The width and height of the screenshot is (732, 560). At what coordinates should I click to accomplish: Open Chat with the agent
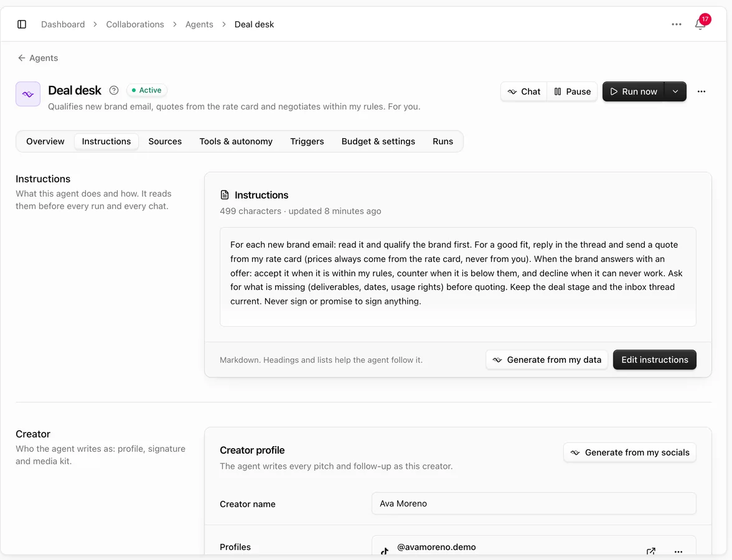point(524,91)
